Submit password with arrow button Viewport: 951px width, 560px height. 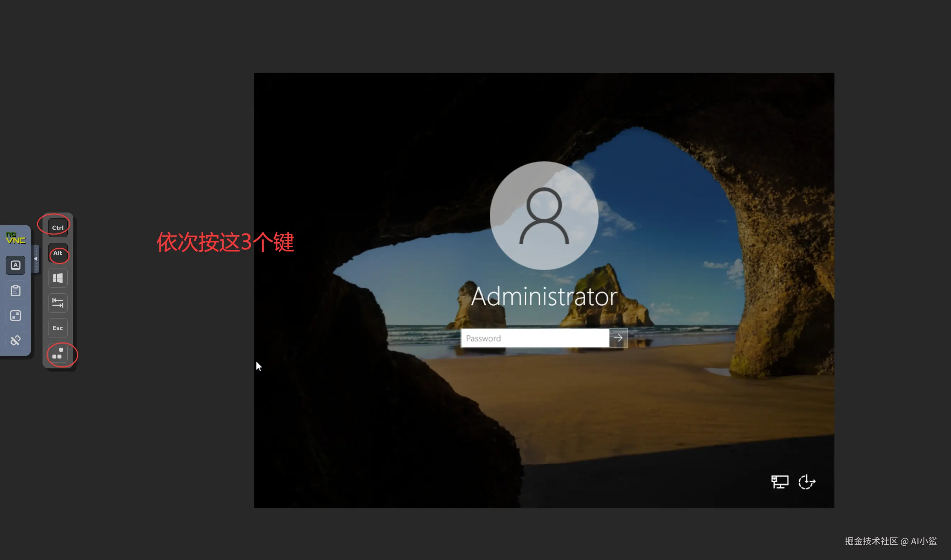[x=618, y=338]
